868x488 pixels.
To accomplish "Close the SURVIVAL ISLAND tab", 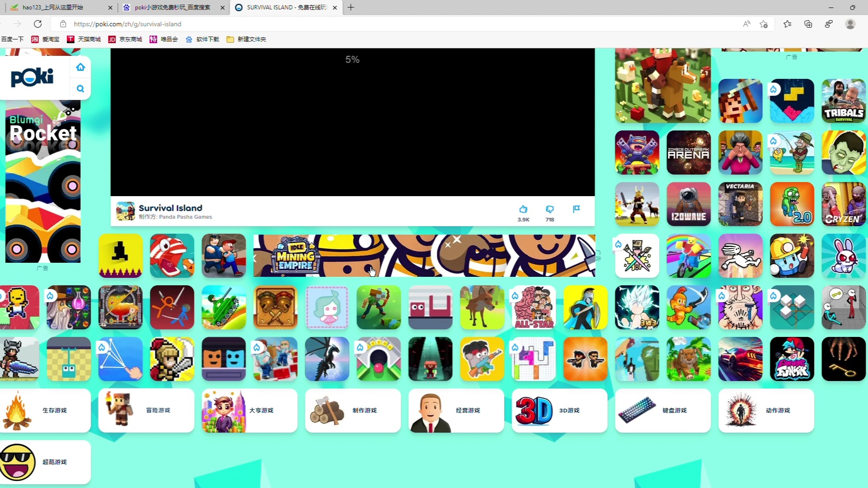I will (x=335, y=8).
